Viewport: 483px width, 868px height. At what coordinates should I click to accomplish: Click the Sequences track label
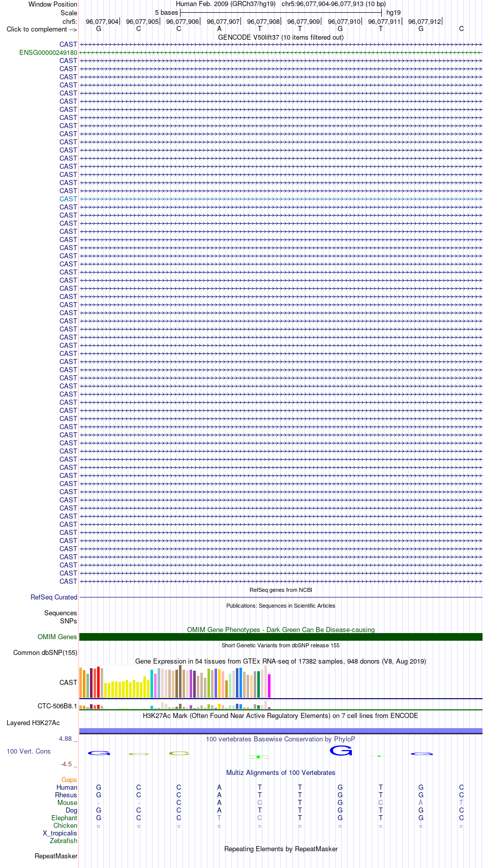[x=61, y=613]
